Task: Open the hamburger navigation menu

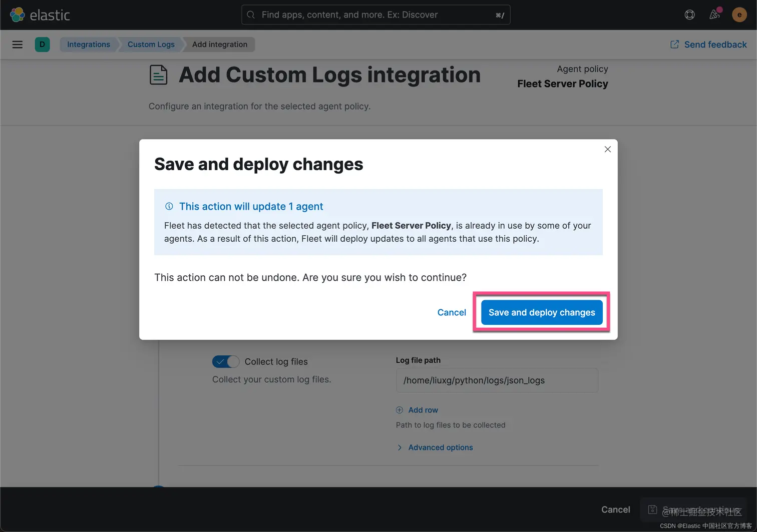Action: [18, 45]
